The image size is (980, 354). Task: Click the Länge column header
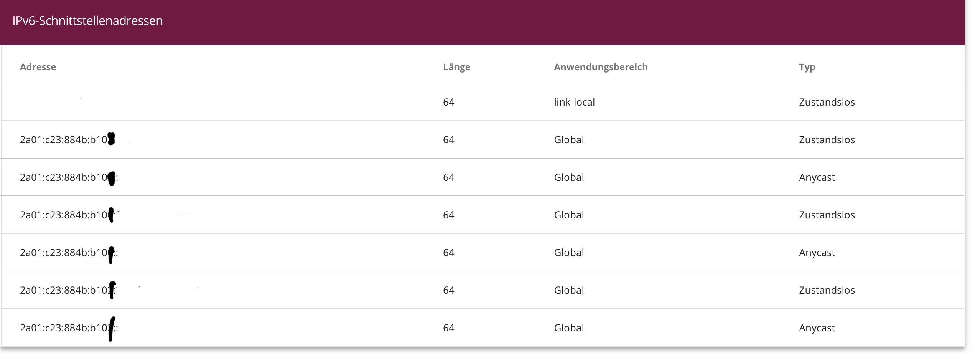(456, 67)
